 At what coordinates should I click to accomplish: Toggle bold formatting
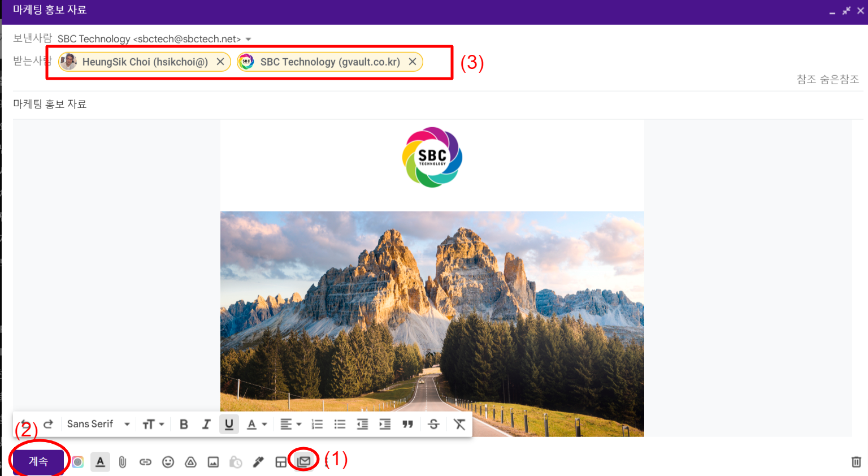184,424
